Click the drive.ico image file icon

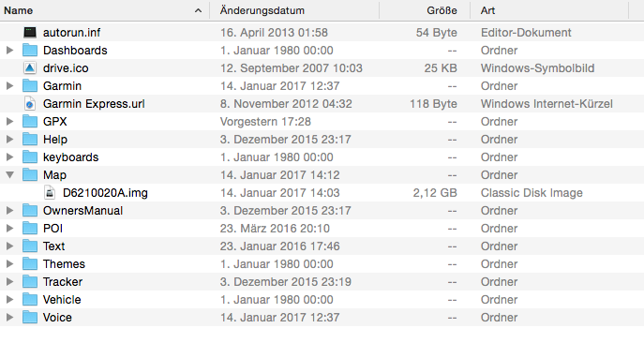[30, 68]
